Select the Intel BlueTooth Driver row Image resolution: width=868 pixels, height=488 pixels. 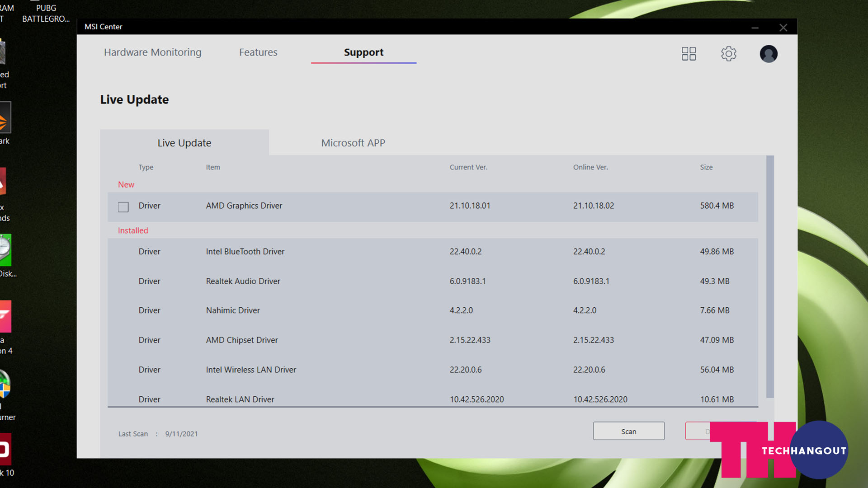433,252
